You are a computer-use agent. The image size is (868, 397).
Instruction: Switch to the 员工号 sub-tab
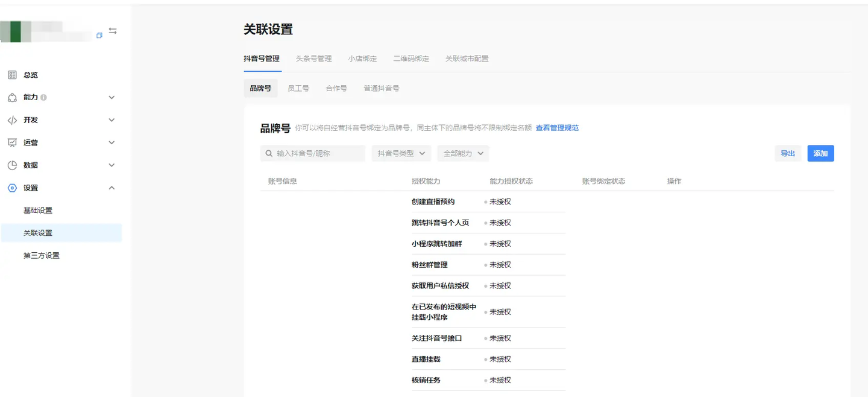(298, 88)
